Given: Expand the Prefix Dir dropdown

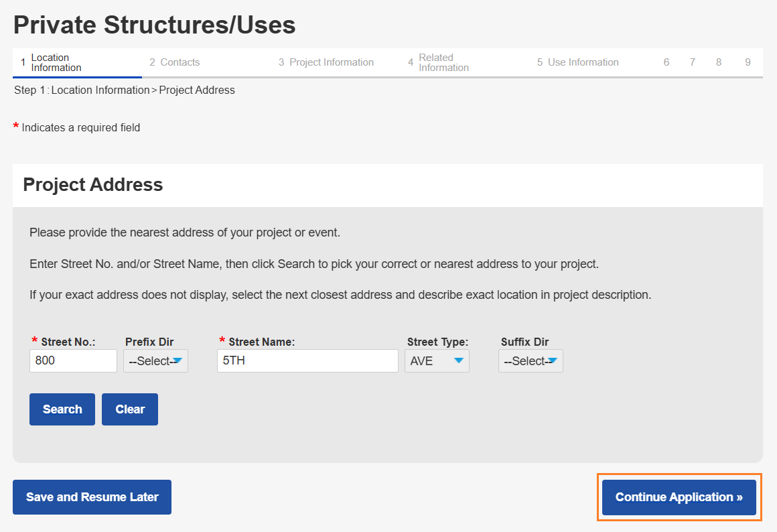Looking at the screenshot, I should point(155,360).
